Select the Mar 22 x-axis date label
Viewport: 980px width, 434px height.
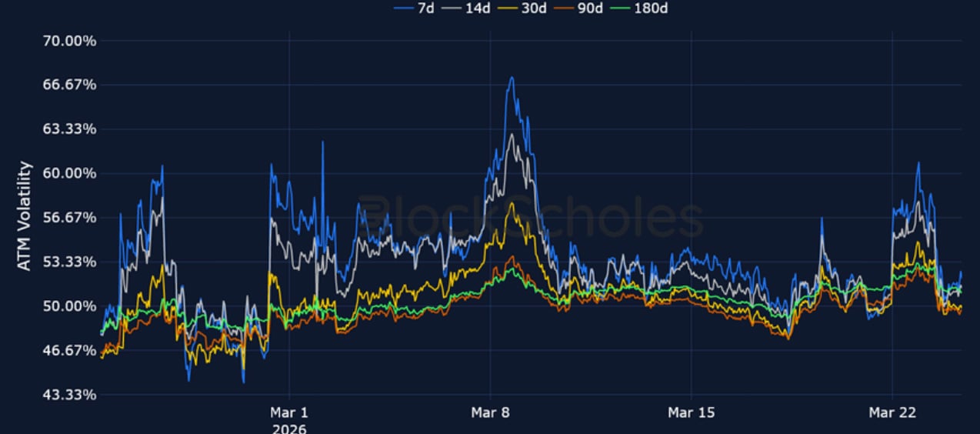tap(892, 413)
